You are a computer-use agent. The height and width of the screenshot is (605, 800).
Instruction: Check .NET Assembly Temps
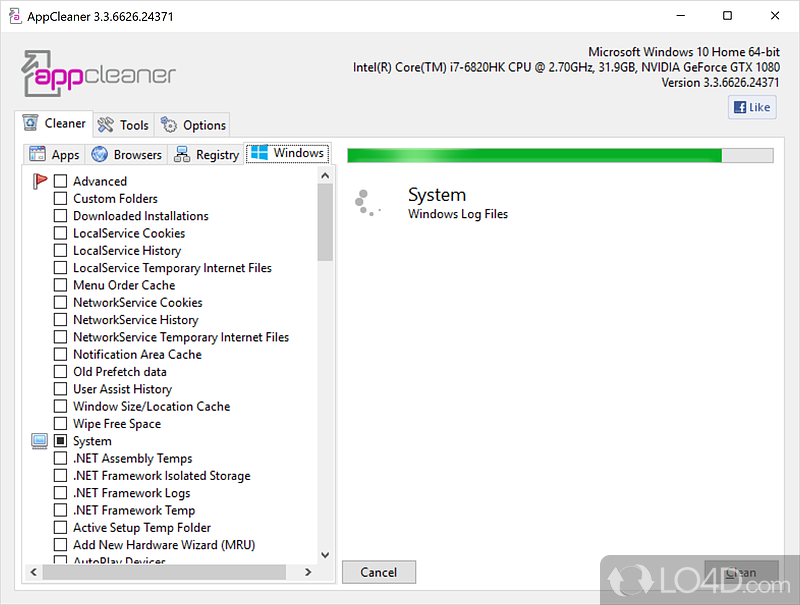pyautogui.click(x=60, y=458)
